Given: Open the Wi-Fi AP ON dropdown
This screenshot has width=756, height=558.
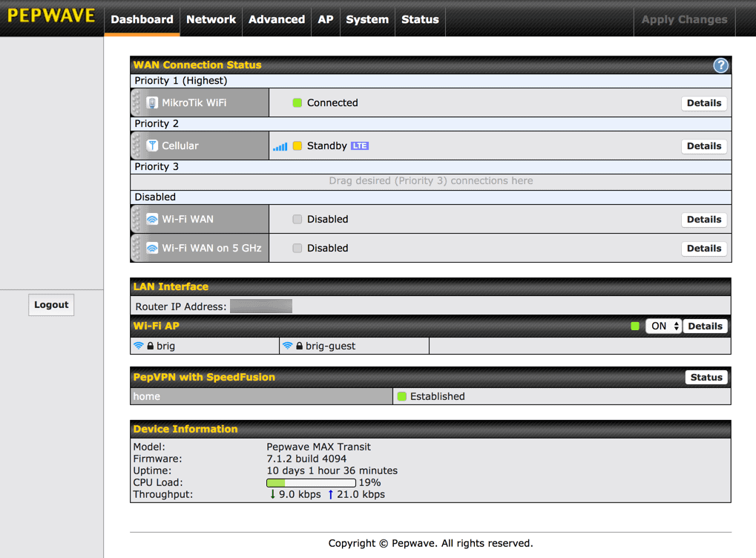Looking at the screenshot, I should coord(663,326).
